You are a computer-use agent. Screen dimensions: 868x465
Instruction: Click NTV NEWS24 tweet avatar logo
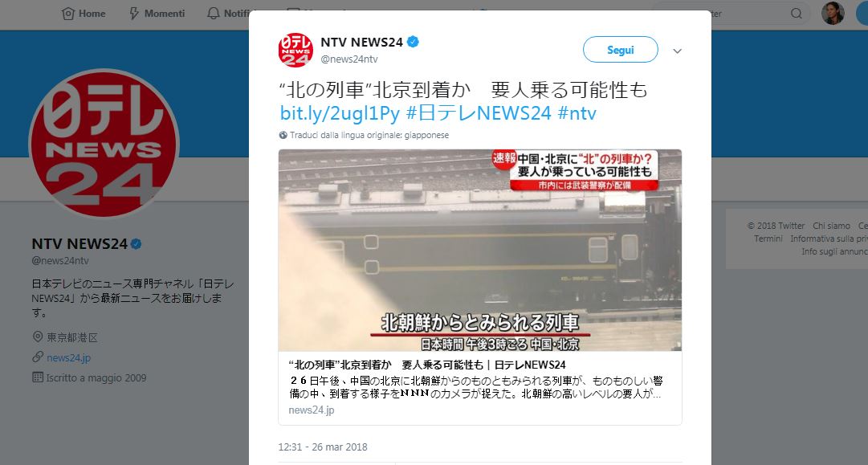295,50
